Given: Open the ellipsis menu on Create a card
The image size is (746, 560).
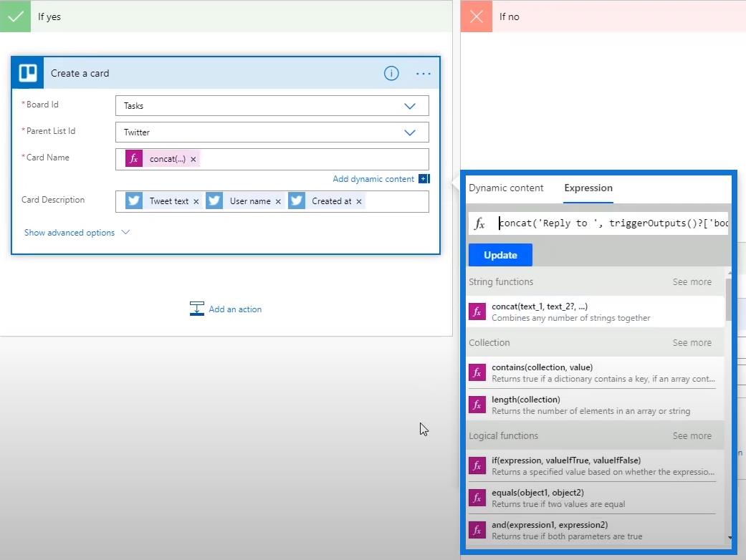Looking at the screenshot, I should coord(423,74).
